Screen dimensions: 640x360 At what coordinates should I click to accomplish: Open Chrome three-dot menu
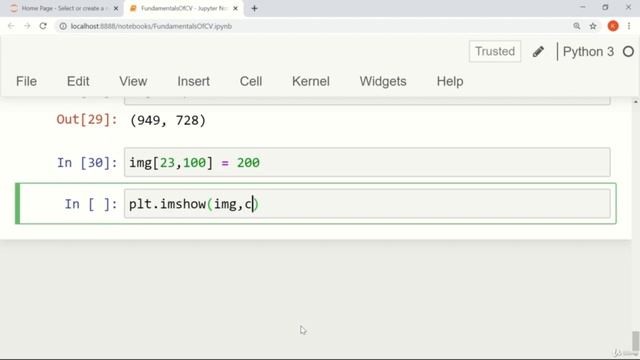pos(629,26)
